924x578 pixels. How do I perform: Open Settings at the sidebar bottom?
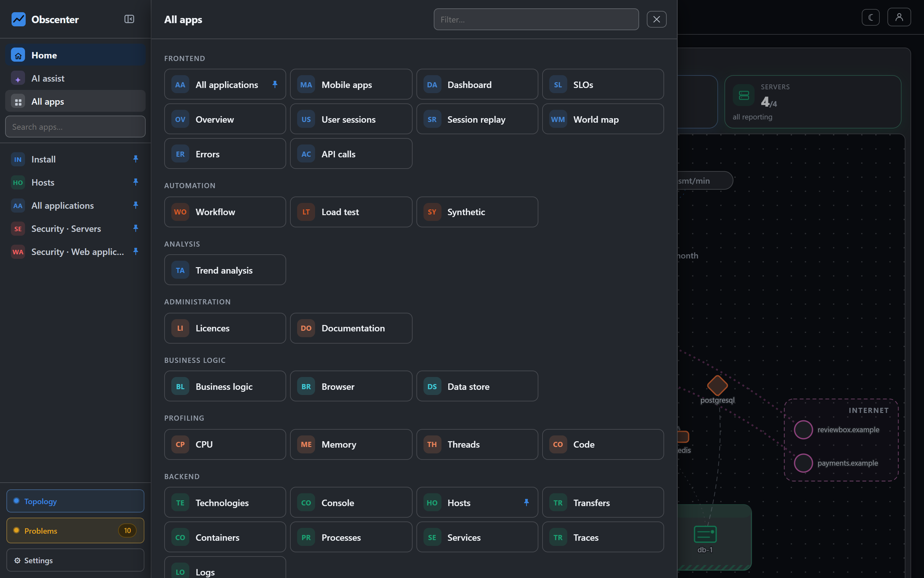(75, 560)
